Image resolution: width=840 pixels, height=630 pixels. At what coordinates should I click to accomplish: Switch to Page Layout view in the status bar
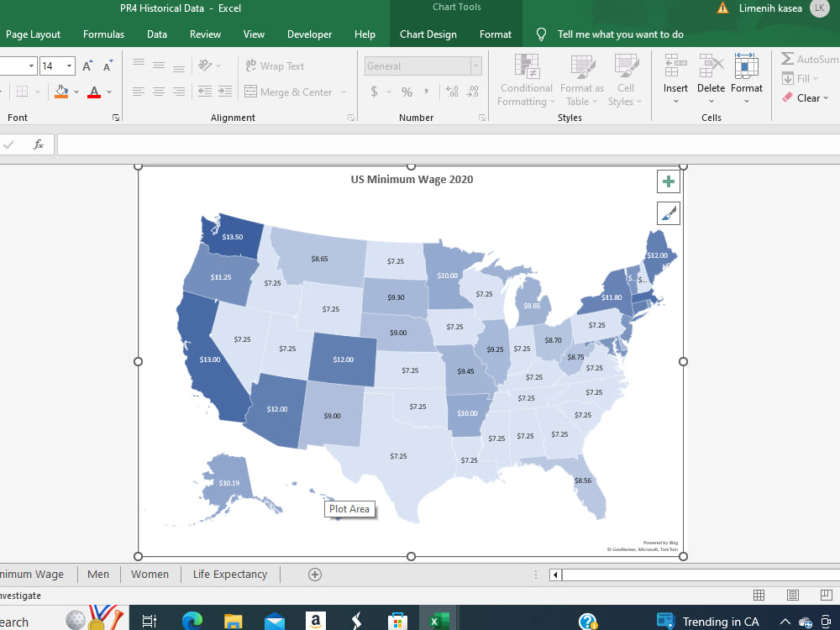pyautogui.click(x=792, y=596)
